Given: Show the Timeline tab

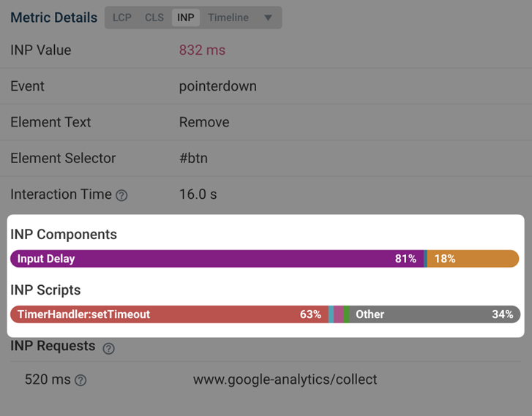Looking at the screenshot, I should point(228,18).
